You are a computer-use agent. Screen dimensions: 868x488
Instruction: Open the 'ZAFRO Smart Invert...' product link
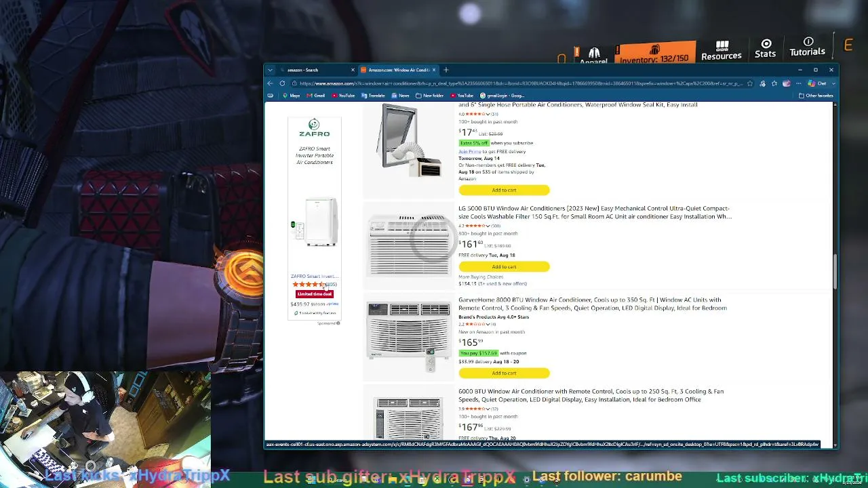point(314,277)
